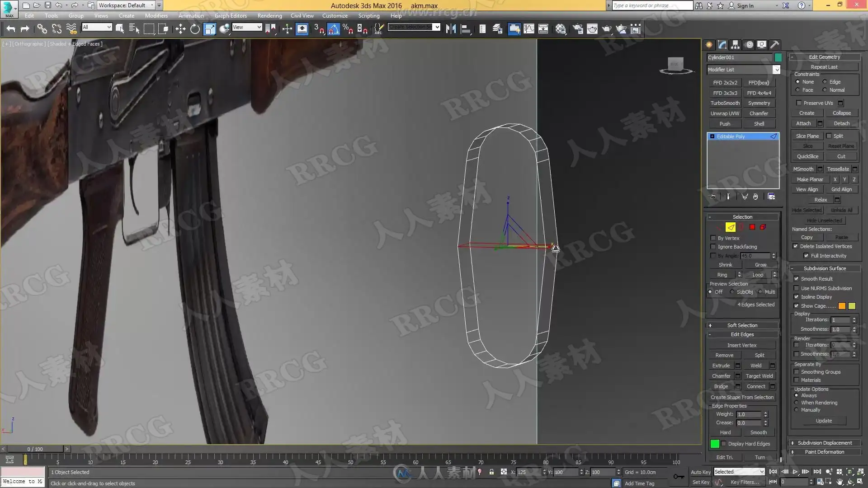Enable the Ignore Backfacing checkbox
Viewport: 868px width, 488px height.
coord(713,247)
